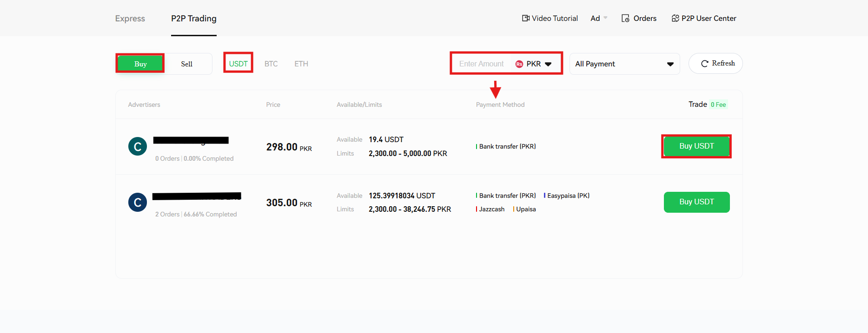The height and width of the screenshot is (333, 868).
Task: Open the Video Tutorial link
Action: (555, 19)
